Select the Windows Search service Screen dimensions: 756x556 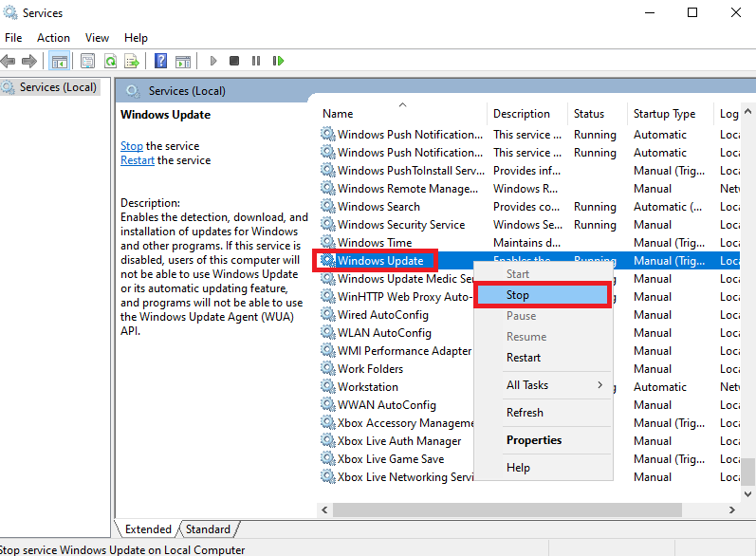pos(378,207)
